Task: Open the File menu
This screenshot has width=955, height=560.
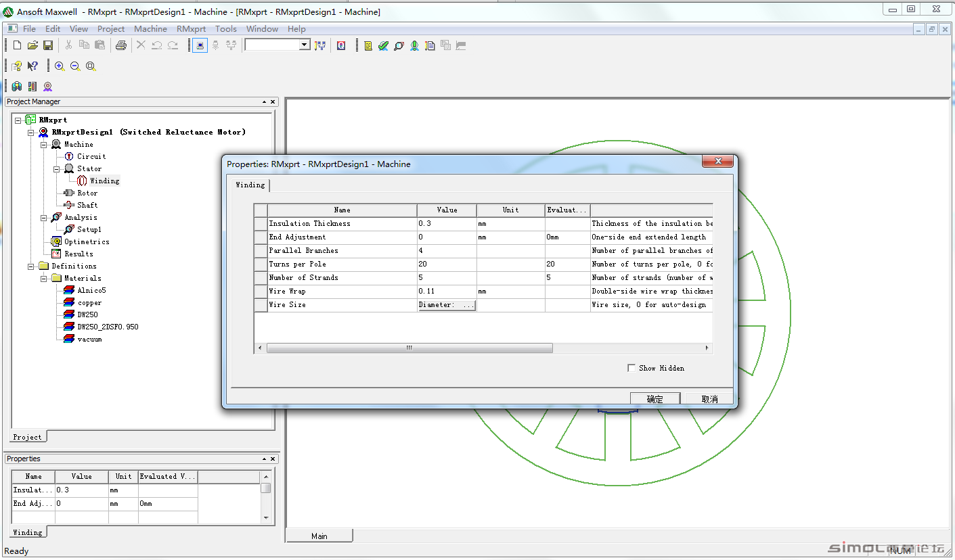Action: click(30, 28)
